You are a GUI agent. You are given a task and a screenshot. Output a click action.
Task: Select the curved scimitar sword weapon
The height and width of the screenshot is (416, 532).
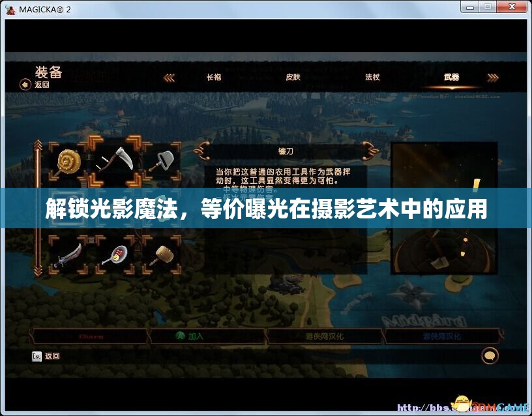pyautogui.click(x=68, y=255)
